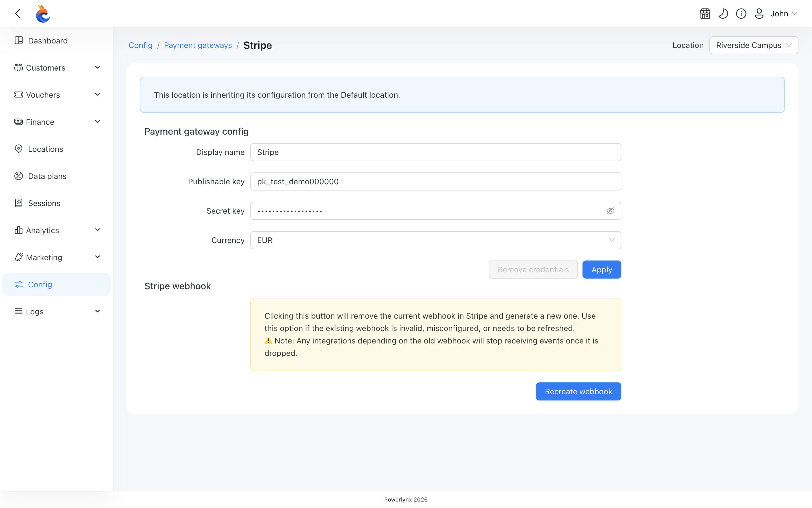812x508 pixels.
Task: Click the Powerlynx 2026 footer text
Action: click(x=406, y=500)
